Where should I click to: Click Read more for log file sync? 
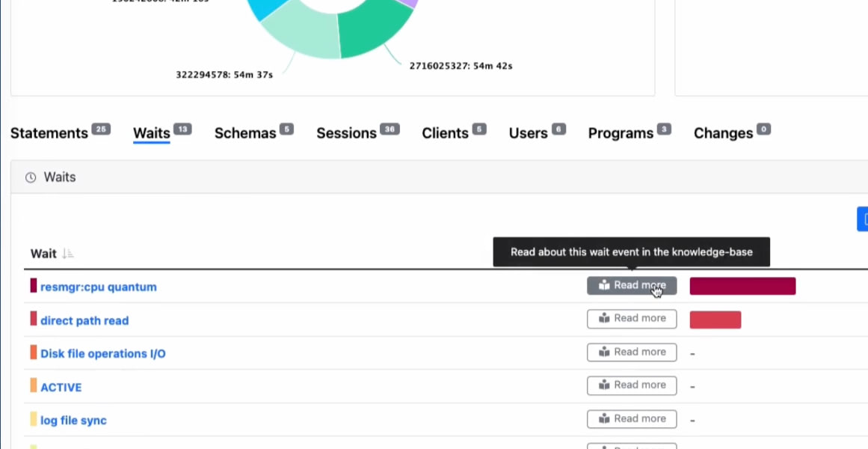pos(632,419)
